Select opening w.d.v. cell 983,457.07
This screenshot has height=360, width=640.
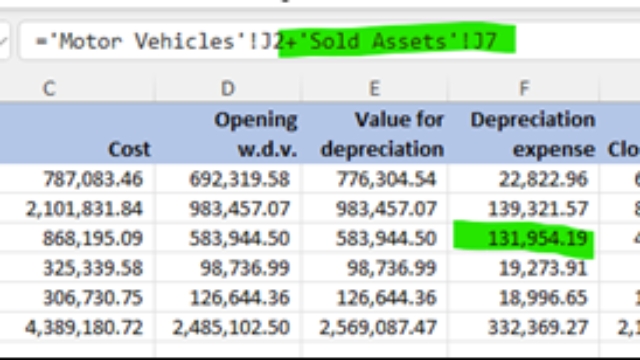pos(228,209)
